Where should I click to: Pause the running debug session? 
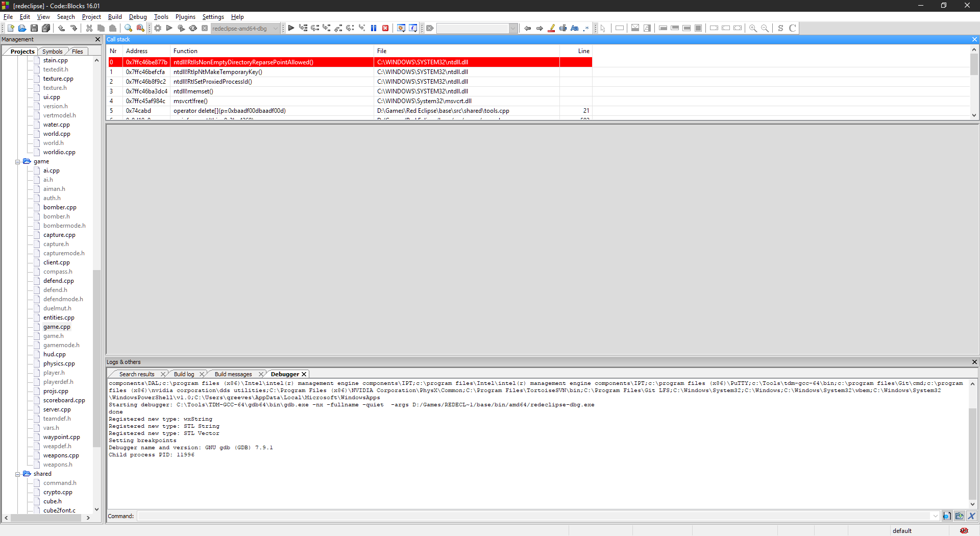374,28
